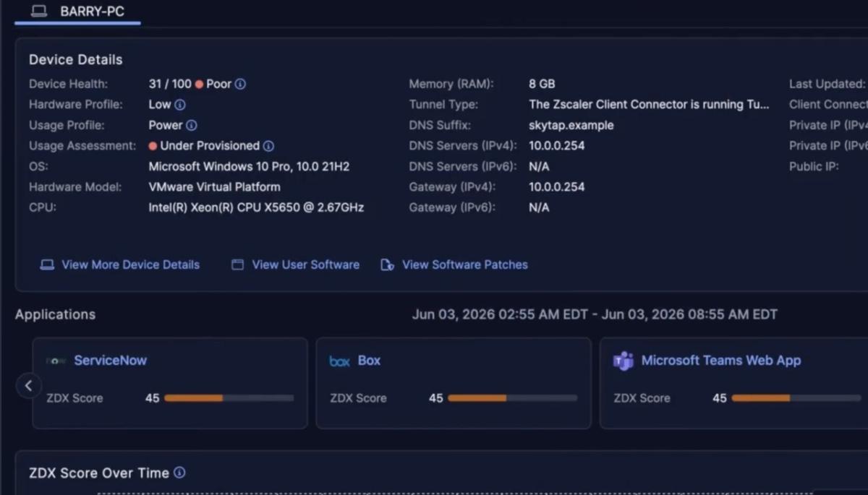Open View More Device Details
Viewport: 868px width, 495px height.
[x=120, y=264]
